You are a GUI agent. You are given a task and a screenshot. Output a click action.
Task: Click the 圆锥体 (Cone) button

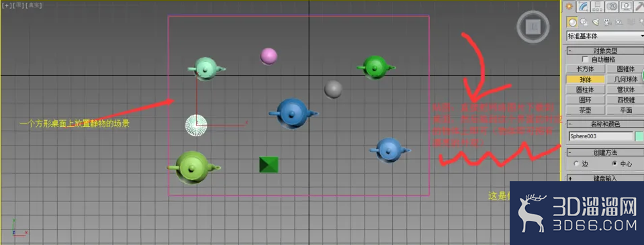point(625,69)
